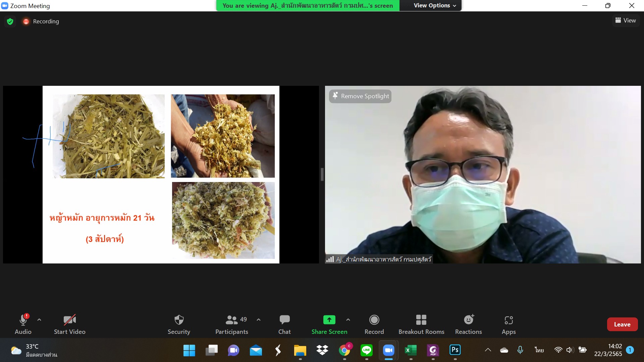Change layout with View button
The height and width of the screenshot is (362, 644).
pos(626,20)
